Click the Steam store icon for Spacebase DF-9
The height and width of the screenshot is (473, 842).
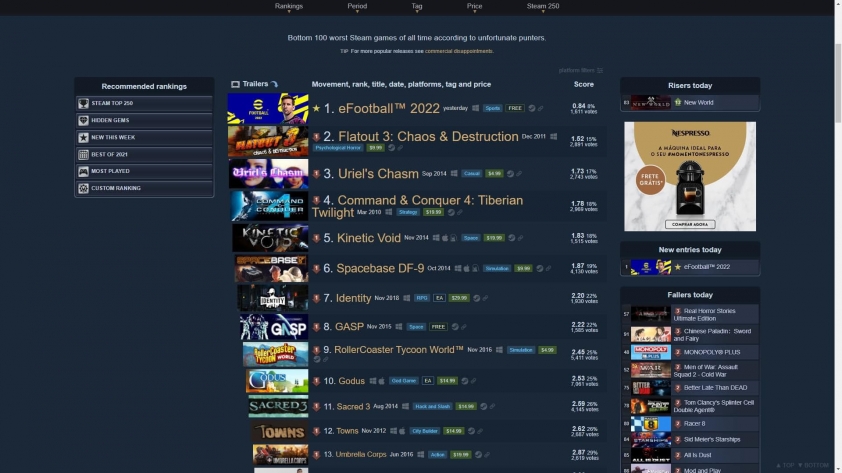pyautogui.click(x=540, y=268)
